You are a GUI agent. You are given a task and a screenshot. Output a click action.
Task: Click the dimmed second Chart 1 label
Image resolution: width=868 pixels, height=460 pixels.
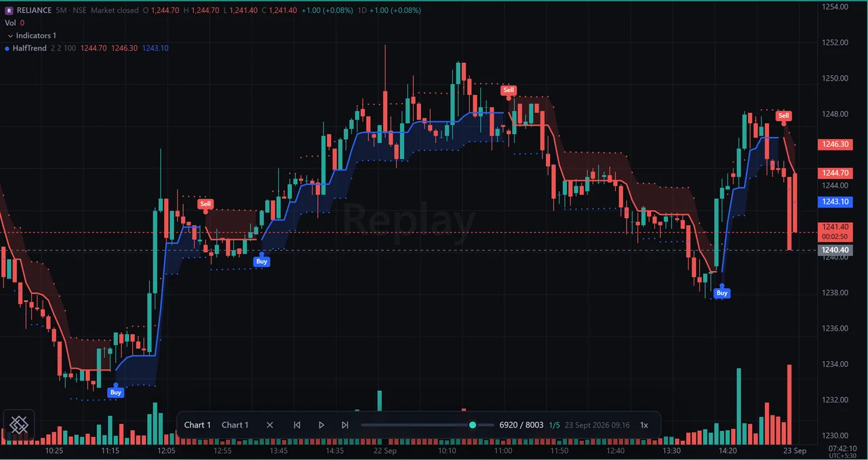click(x=235, y=425)
